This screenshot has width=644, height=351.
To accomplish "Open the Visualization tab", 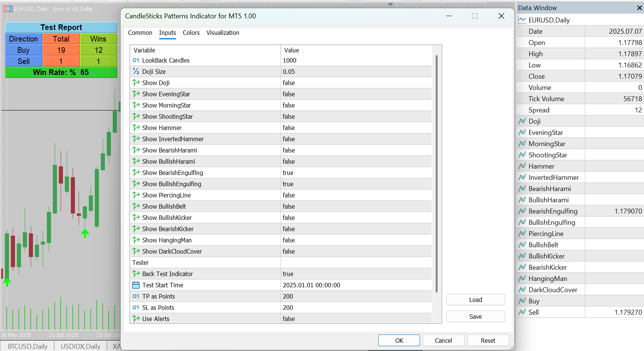I will (x=223, y=33).
